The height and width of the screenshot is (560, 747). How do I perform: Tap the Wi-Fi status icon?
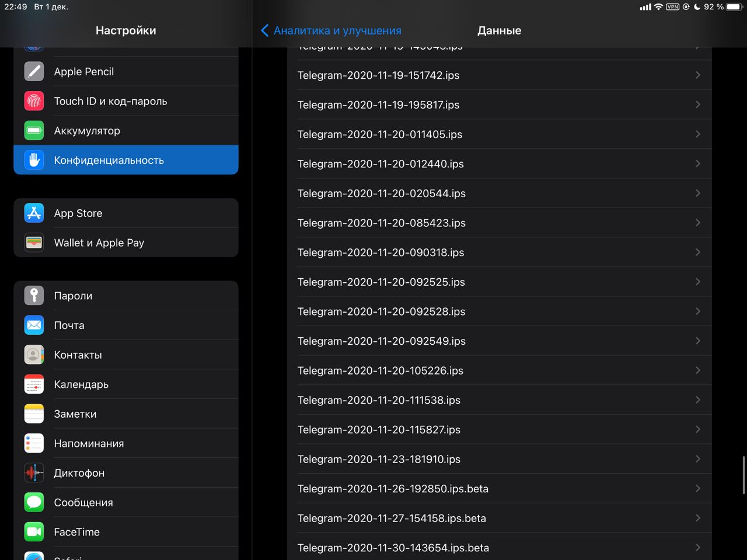coord(658,7)
